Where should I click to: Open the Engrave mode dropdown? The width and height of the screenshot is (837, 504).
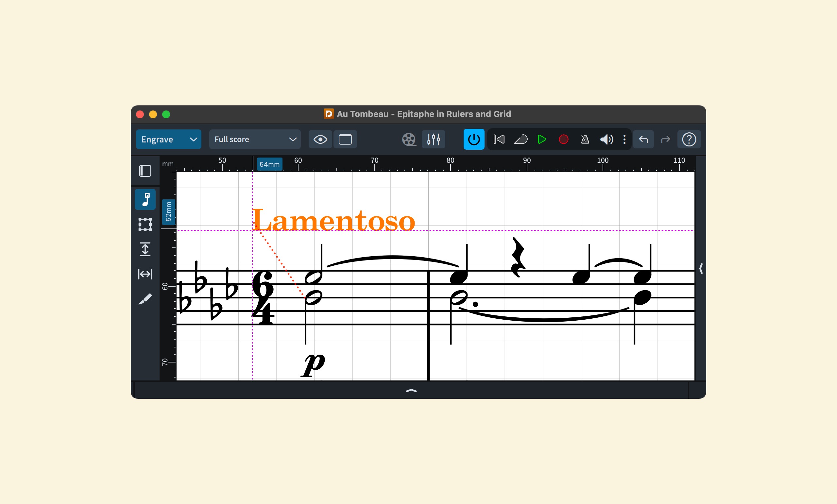168,139
